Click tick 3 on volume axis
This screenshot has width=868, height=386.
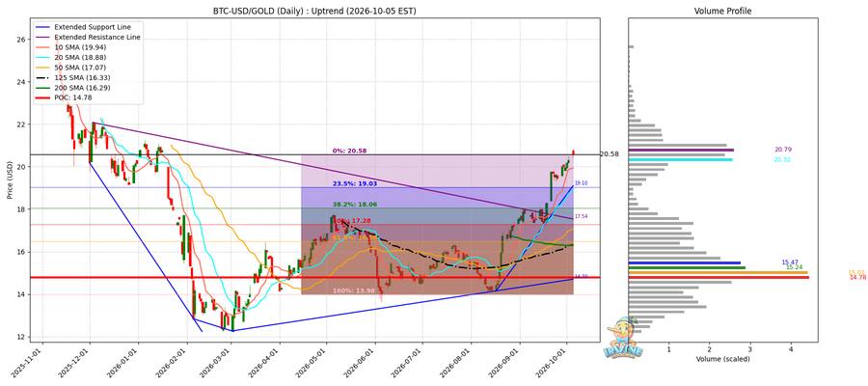(x=750, y=349)
